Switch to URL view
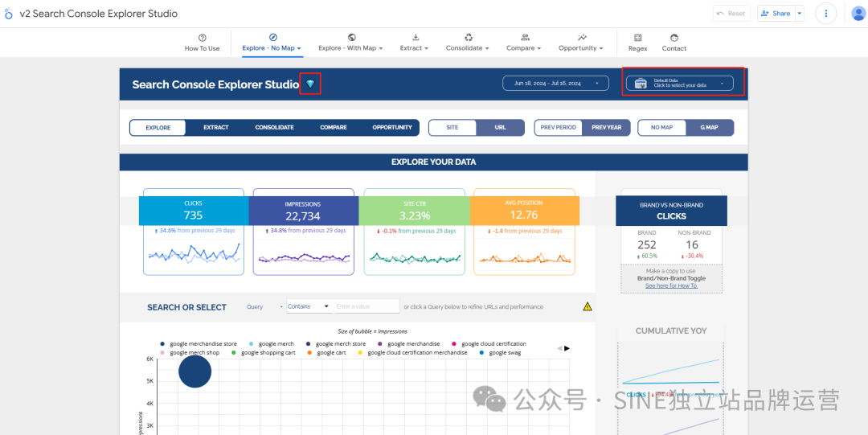868x435 pixels. point(501,128)
